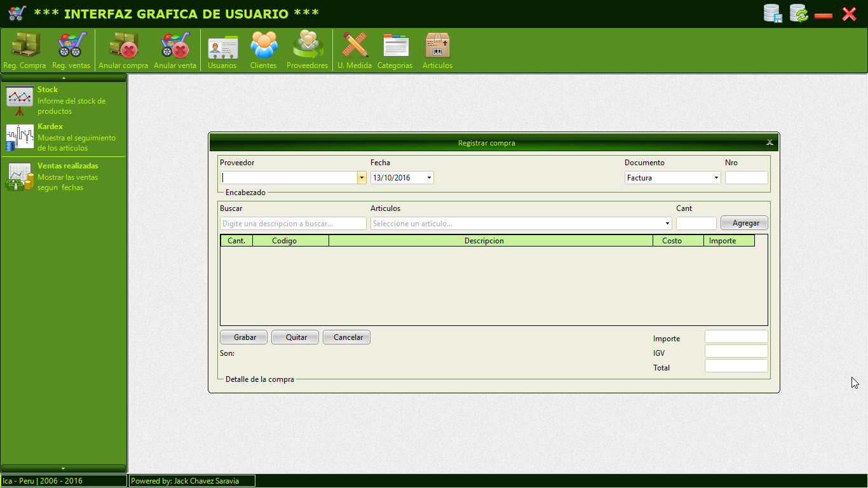868x488 pixels.
Task: Open Ventas realizadas report
Action: click(64, 177)
